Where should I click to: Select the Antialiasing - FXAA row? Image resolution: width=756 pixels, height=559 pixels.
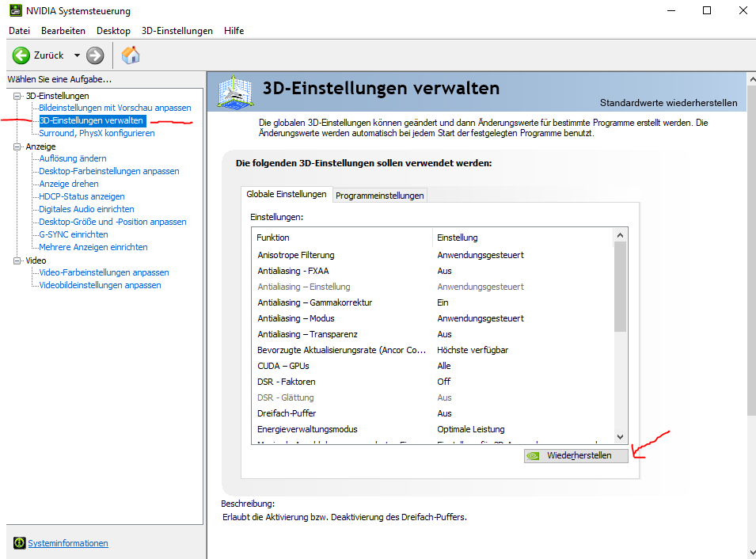coord(433,271)
